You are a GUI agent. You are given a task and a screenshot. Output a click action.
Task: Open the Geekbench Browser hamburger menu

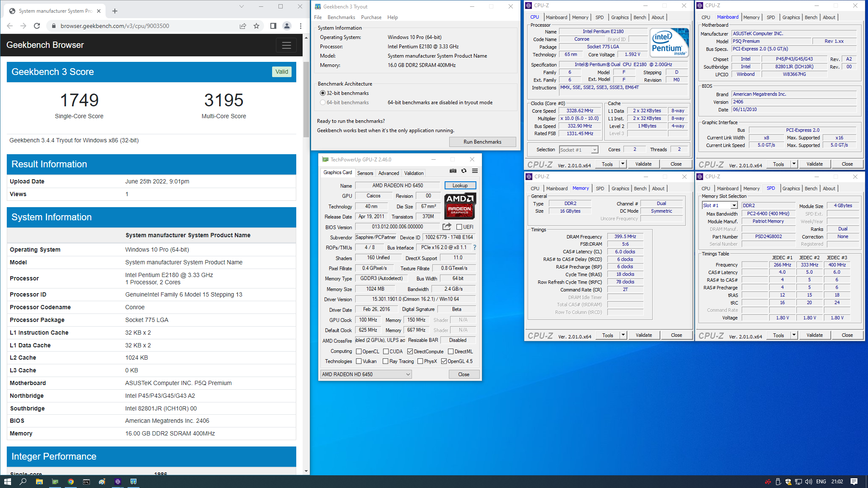(287, 45)
